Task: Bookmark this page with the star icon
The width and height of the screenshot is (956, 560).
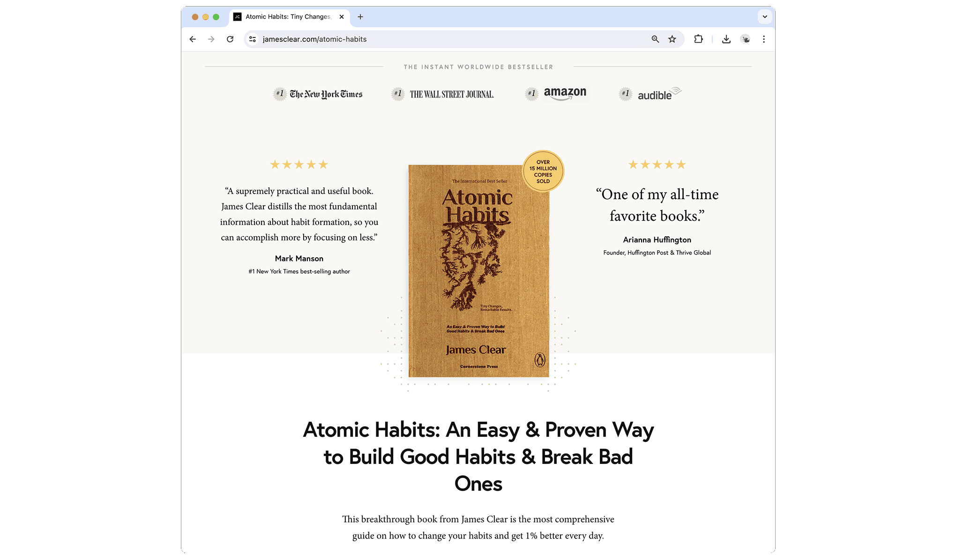Action: (672, 39)
